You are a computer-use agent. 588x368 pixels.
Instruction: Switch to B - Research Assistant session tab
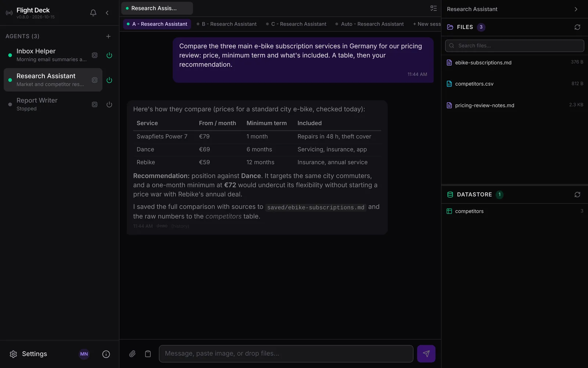click(x=226, y=24)
